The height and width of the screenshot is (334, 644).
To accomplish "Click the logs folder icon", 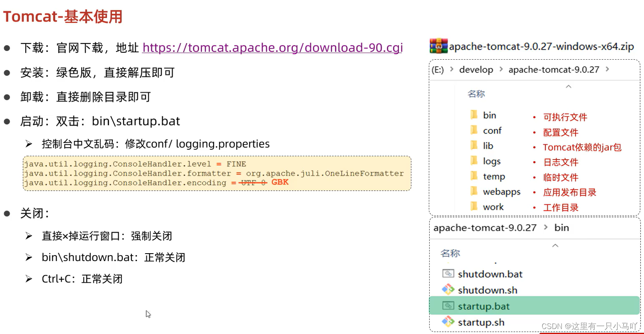I will coord(474,161).
